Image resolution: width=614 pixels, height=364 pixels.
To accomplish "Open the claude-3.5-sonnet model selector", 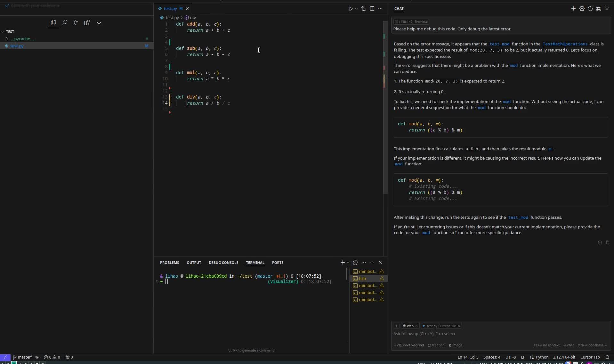I will pyautogui.click(x=409, y=345).
